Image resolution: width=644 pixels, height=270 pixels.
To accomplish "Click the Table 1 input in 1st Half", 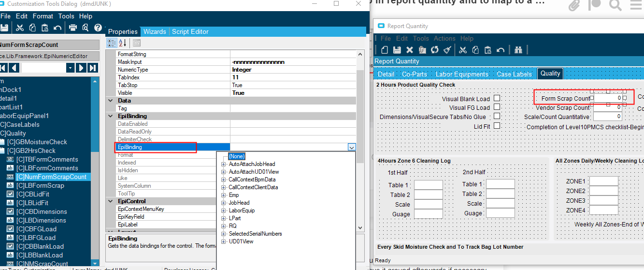I will pos(428,185).
